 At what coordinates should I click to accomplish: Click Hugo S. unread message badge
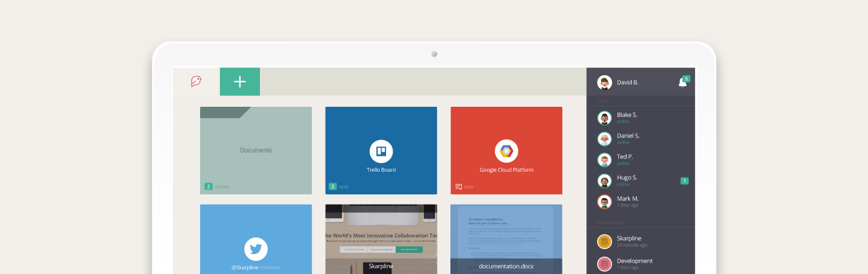tap(685, 181)
